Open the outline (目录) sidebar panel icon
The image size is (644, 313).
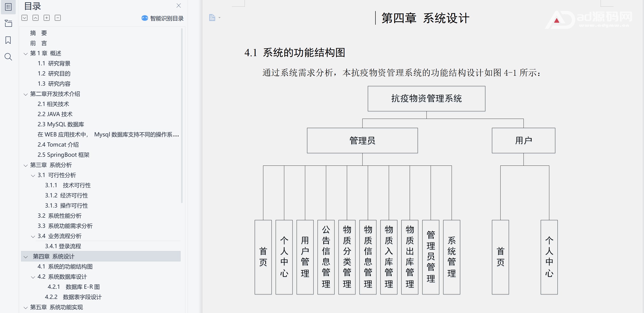click(8, 7)
